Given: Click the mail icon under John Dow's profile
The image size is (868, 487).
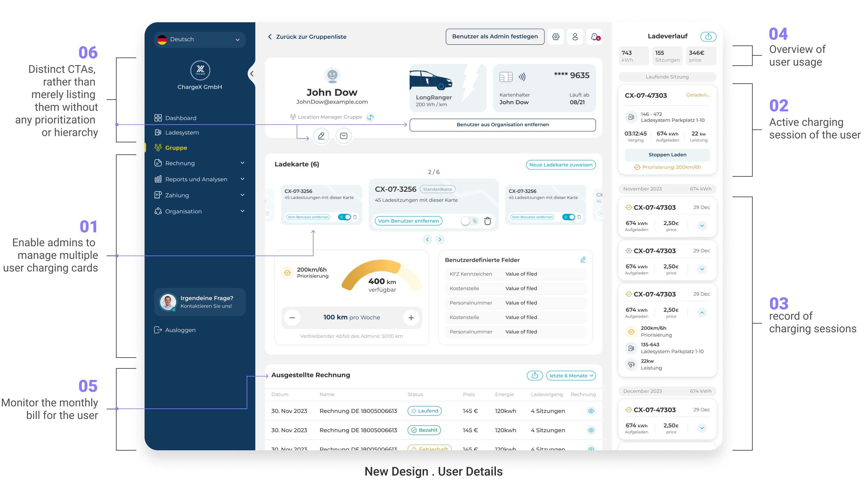Looking at the screenshot, I should [343, 136].
